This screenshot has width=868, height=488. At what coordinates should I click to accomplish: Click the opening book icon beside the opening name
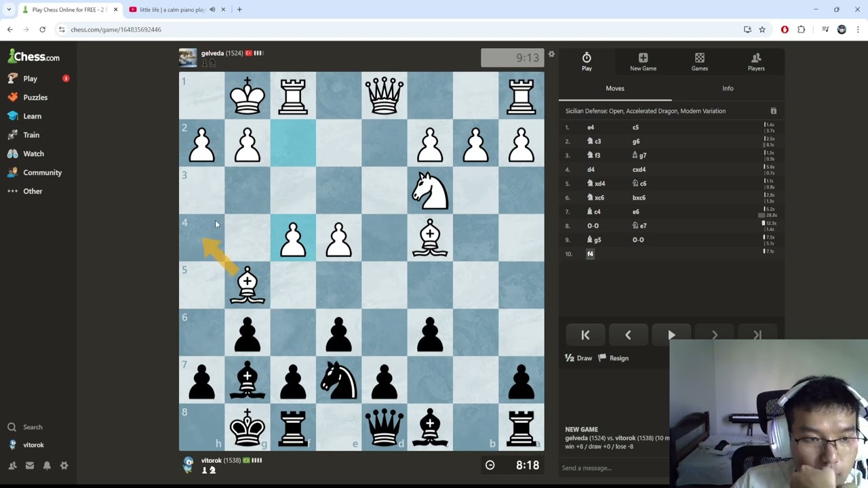pyautogui.click(x=773, y=111)
